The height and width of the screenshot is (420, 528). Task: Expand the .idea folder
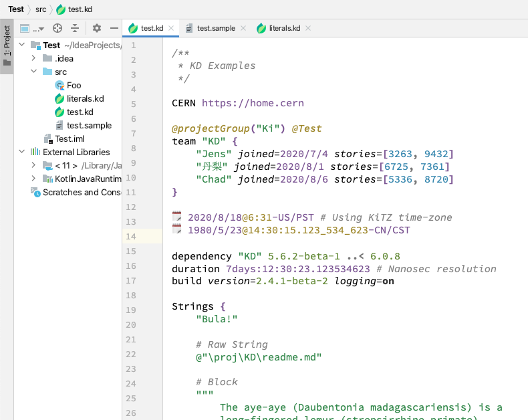point(33,58)
